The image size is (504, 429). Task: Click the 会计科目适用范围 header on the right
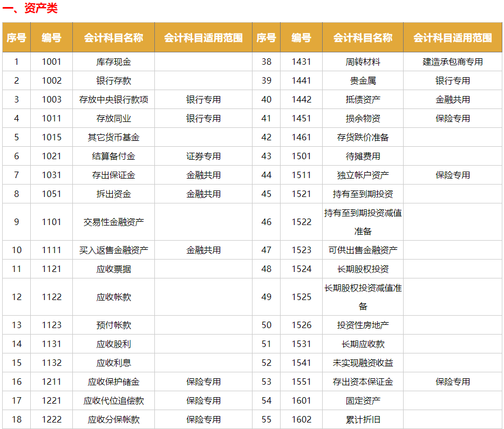point(452,37)
